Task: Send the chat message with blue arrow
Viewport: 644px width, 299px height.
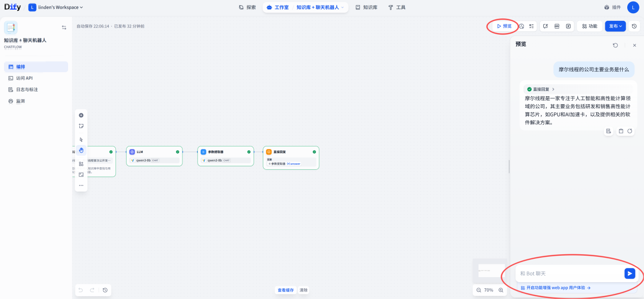Action: click(630, 274)
